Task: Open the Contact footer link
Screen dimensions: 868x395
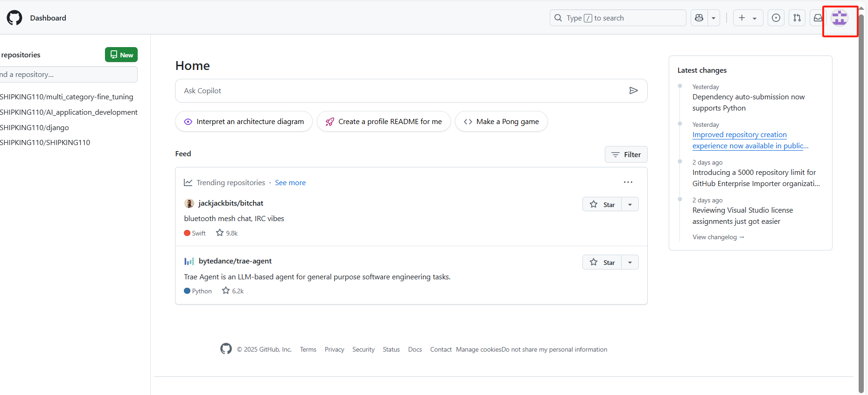Action: coord(441,349)
